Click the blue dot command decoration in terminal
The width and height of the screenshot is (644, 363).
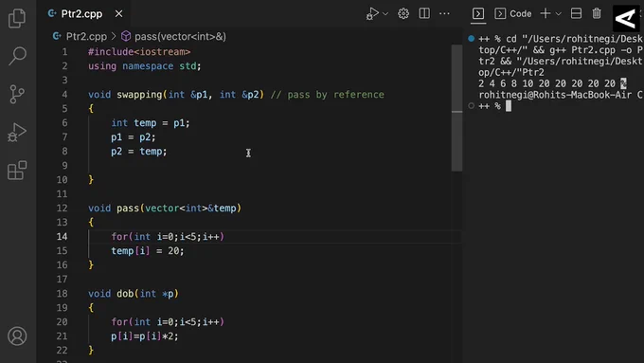point(471,39)
